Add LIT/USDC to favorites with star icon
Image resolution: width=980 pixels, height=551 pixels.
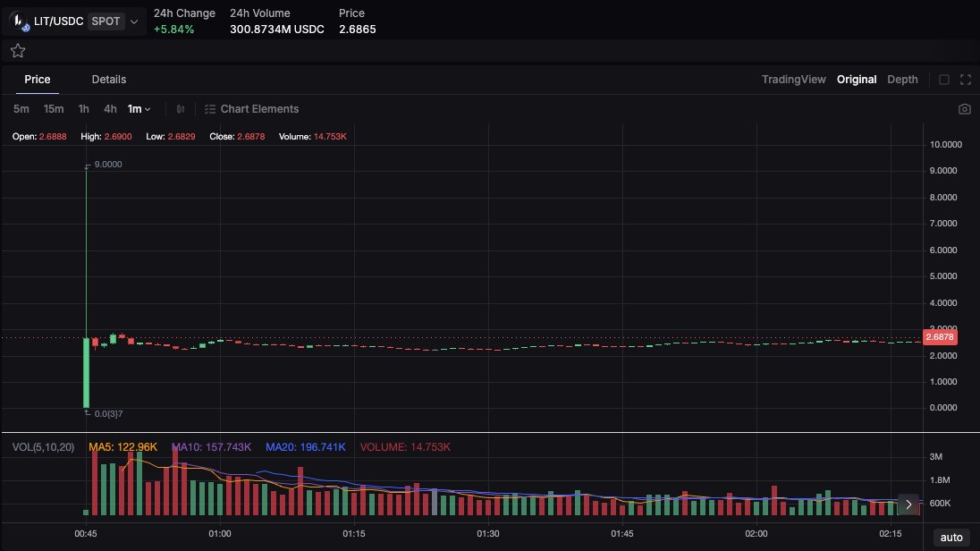point(18,51)
